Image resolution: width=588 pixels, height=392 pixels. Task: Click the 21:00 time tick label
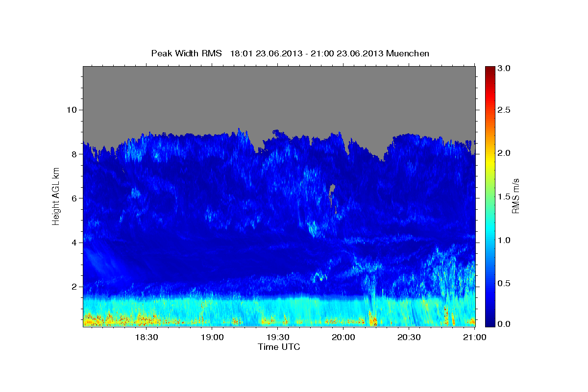pos(474,337)
